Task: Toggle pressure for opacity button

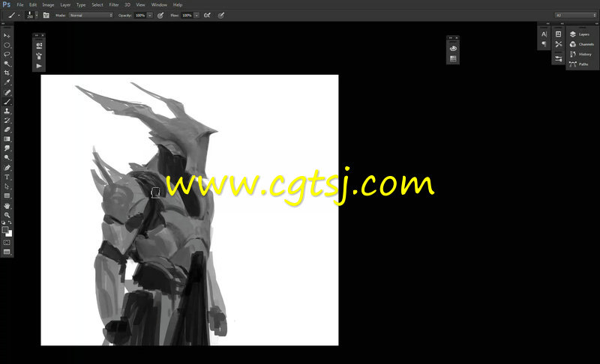Action: click(160, 15)
